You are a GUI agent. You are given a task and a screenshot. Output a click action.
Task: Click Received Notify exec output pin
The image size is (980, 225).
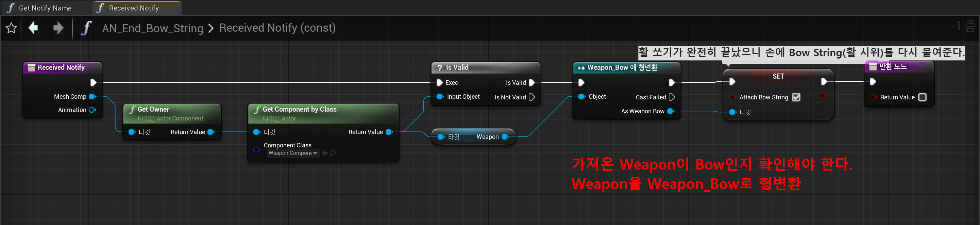[93, 82]
